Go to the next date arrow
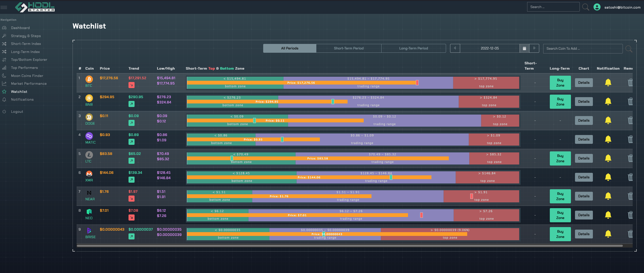644x273 pixels. coord(534,48)
